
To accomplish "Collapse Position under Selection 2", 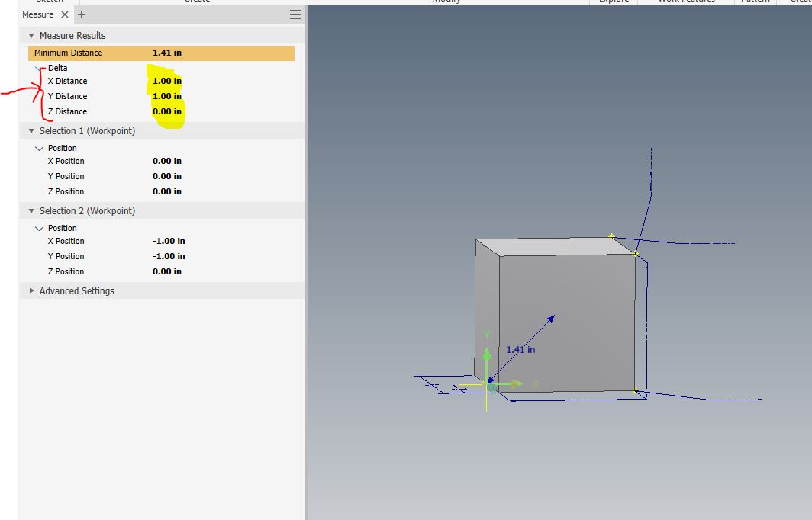I will pyautogui.click(x=40, y=227).
